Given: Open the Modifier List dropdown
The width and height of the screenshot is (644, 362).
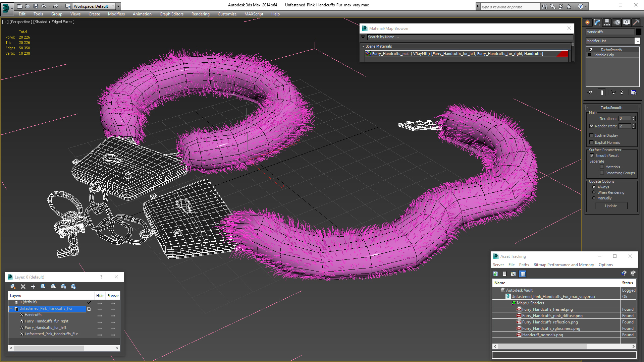Looking at the screenshot, I should 637,41.
